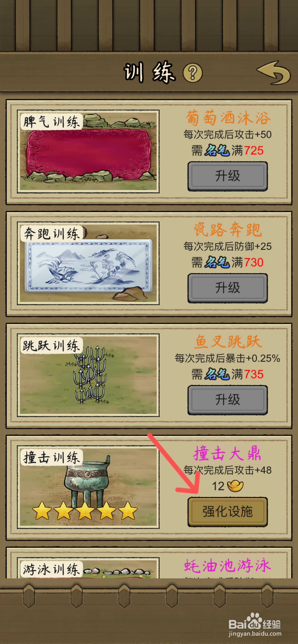Viewport: 298px width, 644px height.
Task: Tap the 撞击大鼎 title text
Action: coord(227,453)
